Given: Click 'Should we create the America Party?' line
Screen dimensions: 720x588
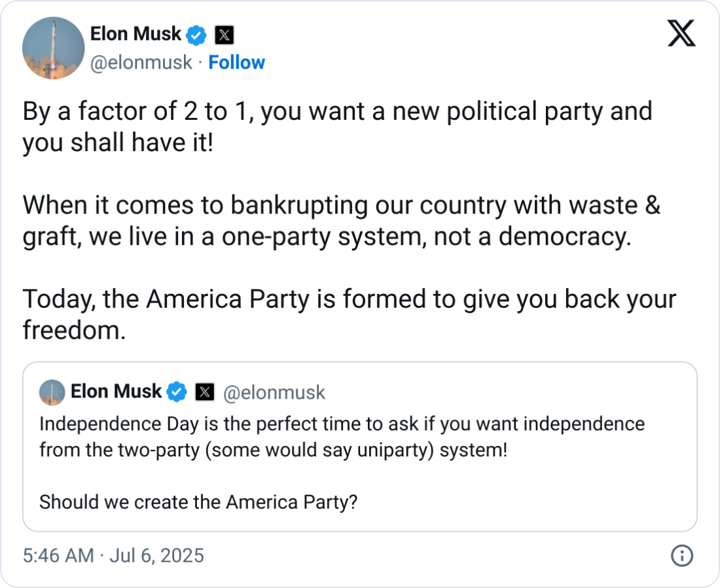Looking at the screenshot, I should 198,502.
